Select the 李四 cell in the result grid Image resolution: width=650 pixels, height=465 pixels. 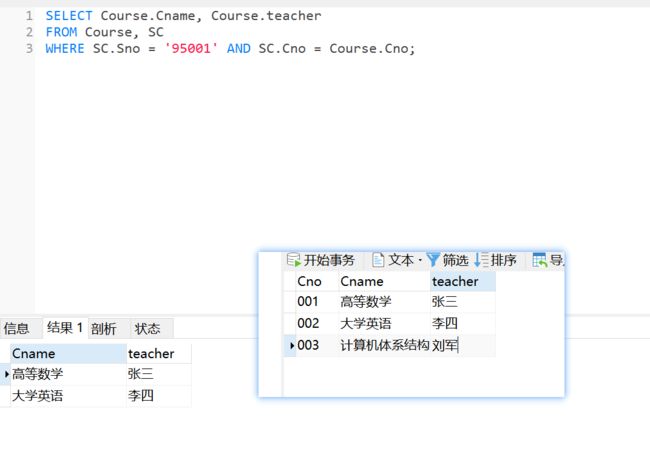(159, 396)
